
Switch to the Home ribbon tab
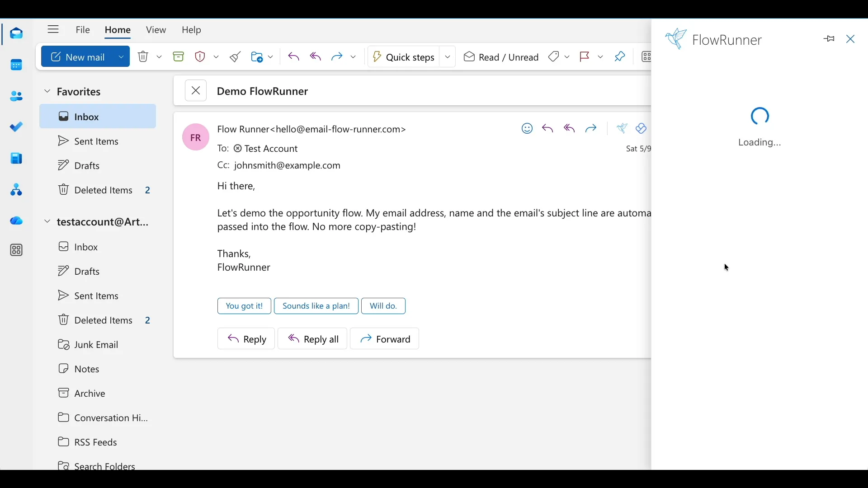[x=118, y=31]
